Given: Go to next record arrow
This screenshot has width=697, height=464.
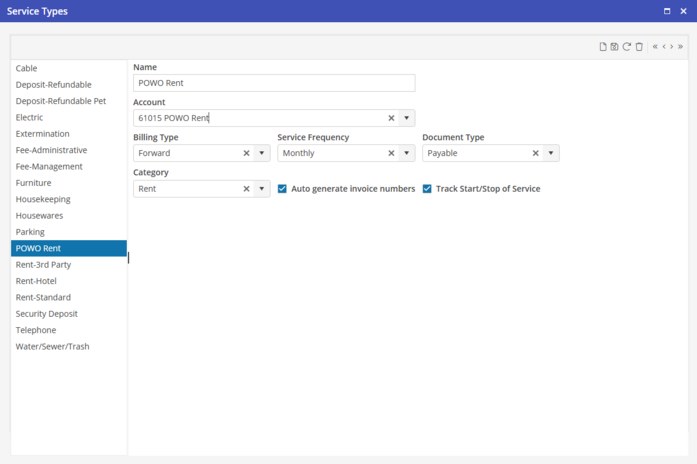Looking at the screenshot, I should (x=672, y=47).
